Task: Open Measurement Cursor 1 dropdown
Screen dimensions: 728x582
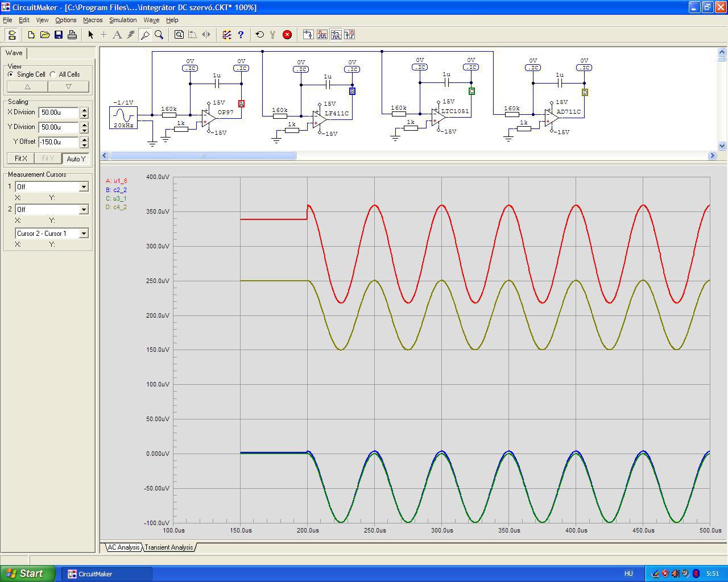Action: [84, 187]
